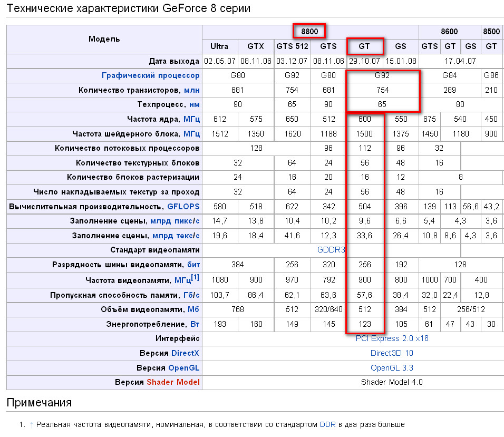Select the 8800 header cell
Screen dimensions: 504x437
click(310, 32)
